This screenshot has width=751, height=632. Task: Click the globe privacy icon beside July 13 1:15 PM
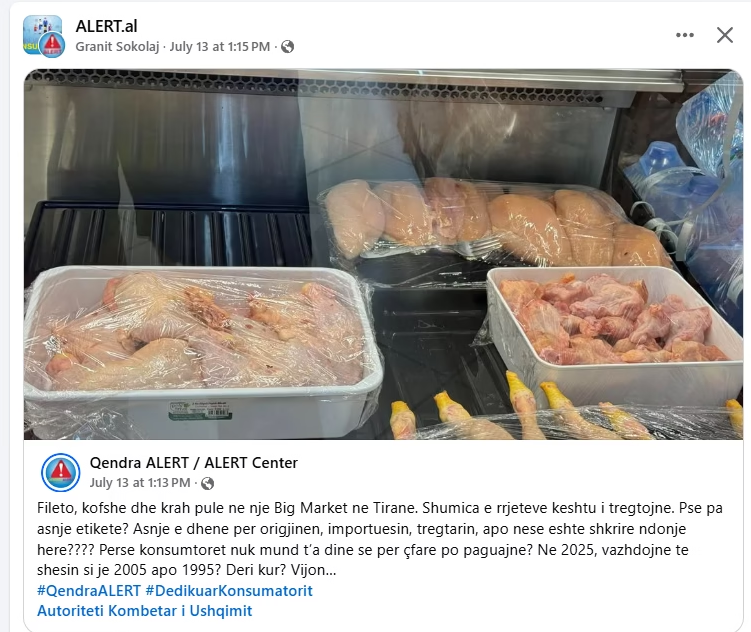(x=287, y=46)
